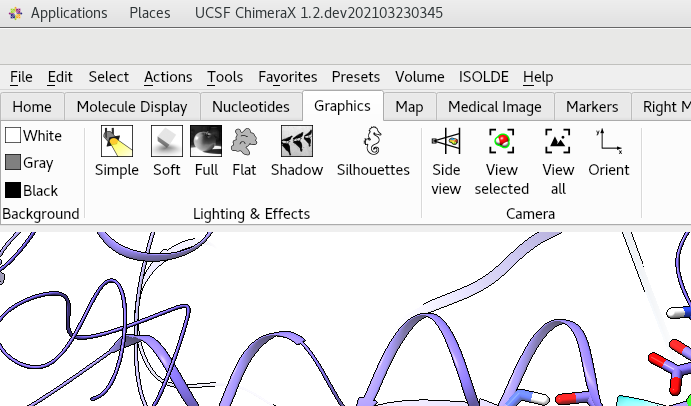Set background color to Gray

pos(30,163)
